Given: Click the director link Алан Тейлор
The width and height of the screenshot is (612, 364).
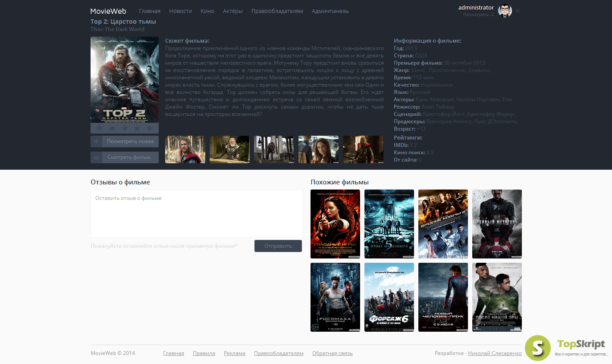Looking at the screenshot, I should point(438,107).
